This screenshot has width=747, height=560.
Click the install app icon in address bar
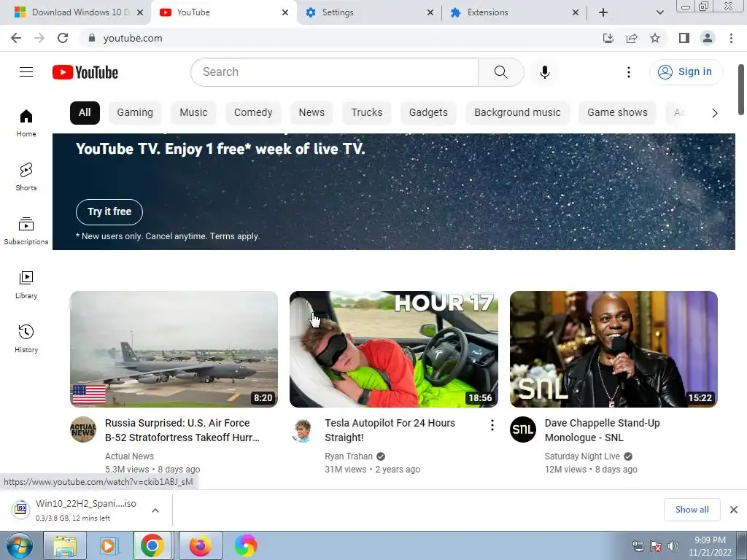coord(608,38)
